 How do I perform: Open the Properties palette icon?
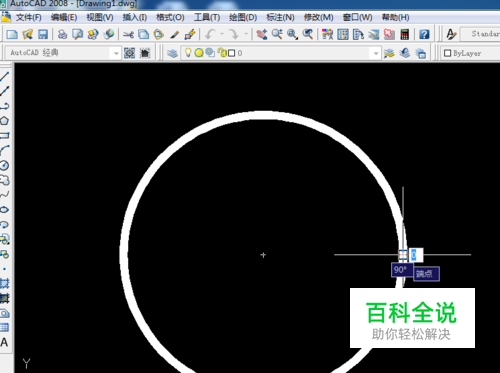[327, 34]
